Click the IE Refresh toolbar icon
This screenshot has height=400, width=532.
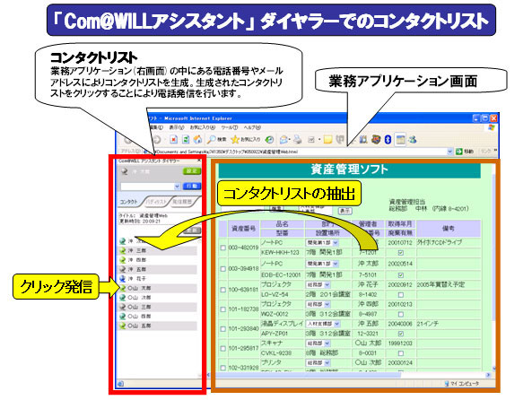[186, 139]
